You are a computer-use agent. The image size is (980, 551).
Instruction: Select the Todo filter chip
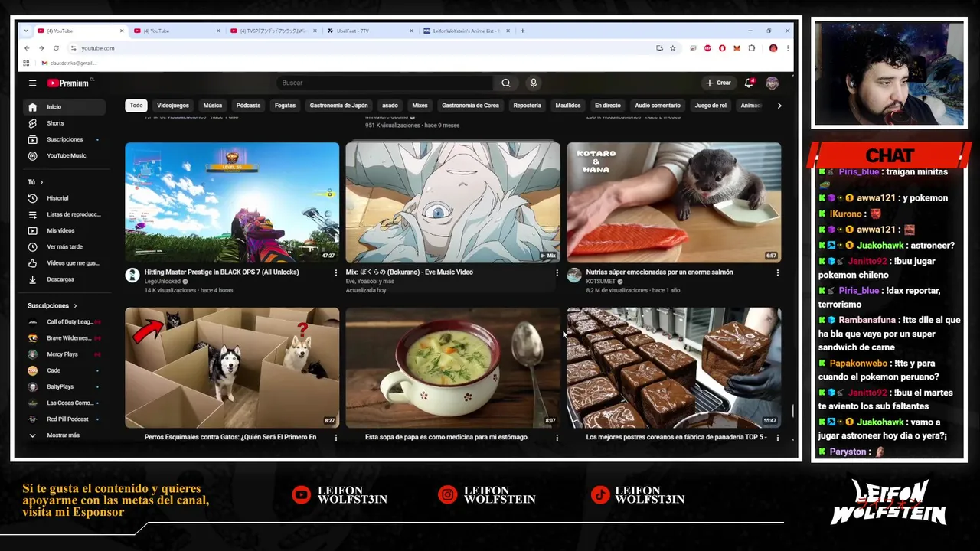click(x=136, y=106)
